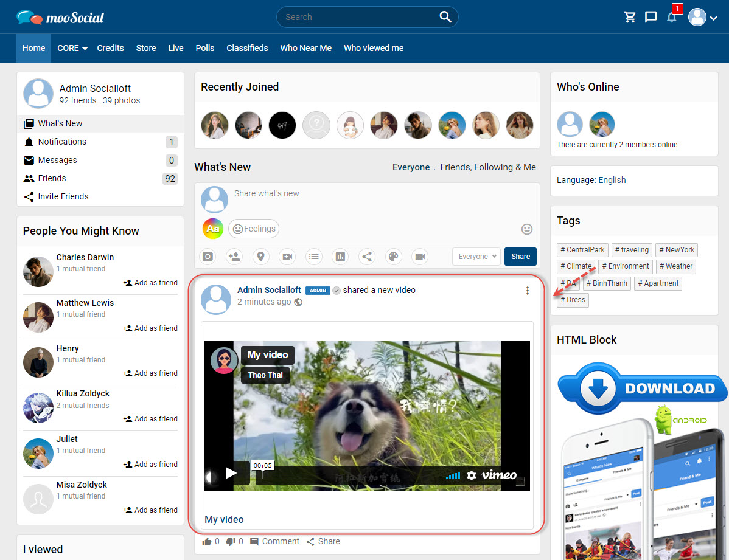Seek along the video progress bar
This screenshot has height=560, width=729.
pos(351,475)
